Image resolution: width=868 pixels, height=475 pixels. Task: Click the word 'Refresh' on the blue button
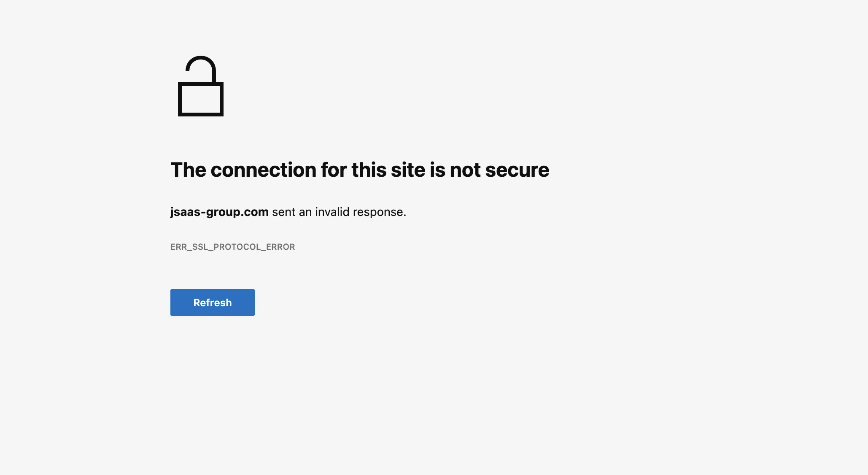click(213, 302)
